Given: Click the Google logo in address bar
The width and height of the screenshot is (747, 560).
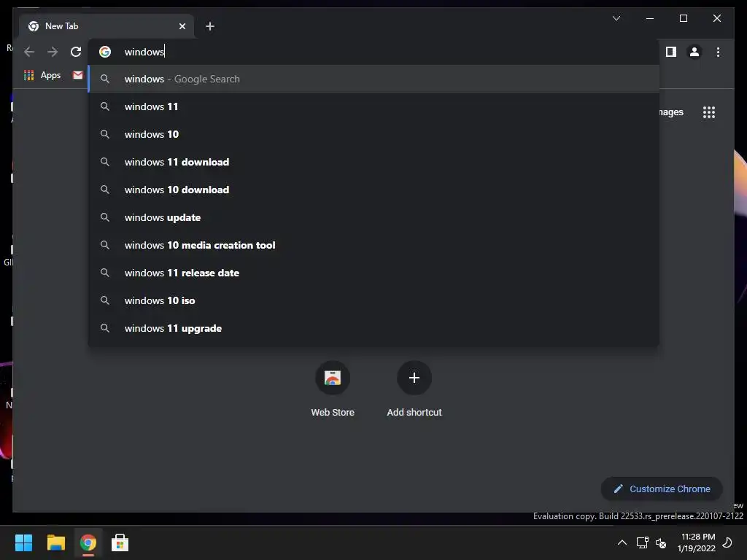Looking at the screenshot, I should click(105, 52).
